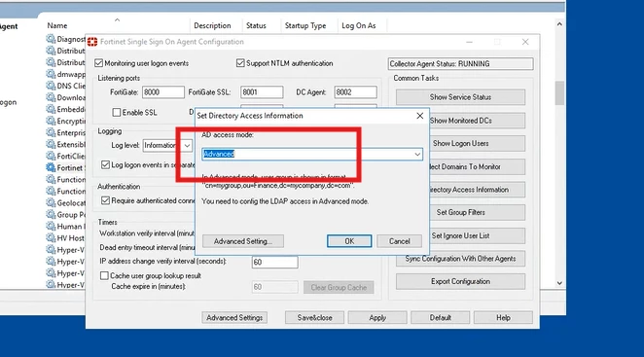
Task: Click the Help button
Action: point(503,317)
